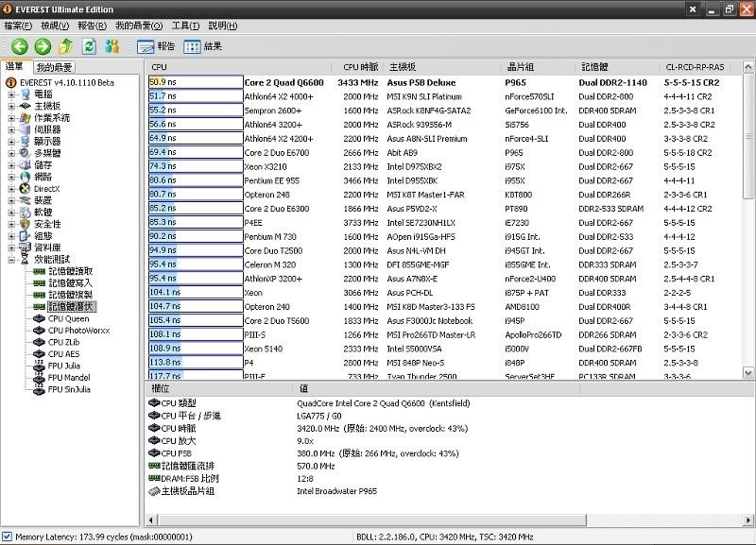Expand the 主機板 tree node

click(x=11, y=106)
